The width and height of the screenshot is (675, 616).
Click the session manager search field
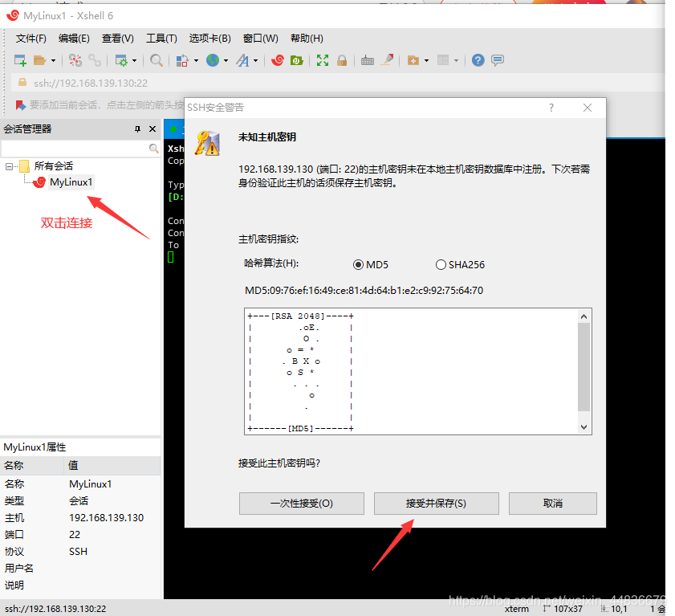point(75,149)
